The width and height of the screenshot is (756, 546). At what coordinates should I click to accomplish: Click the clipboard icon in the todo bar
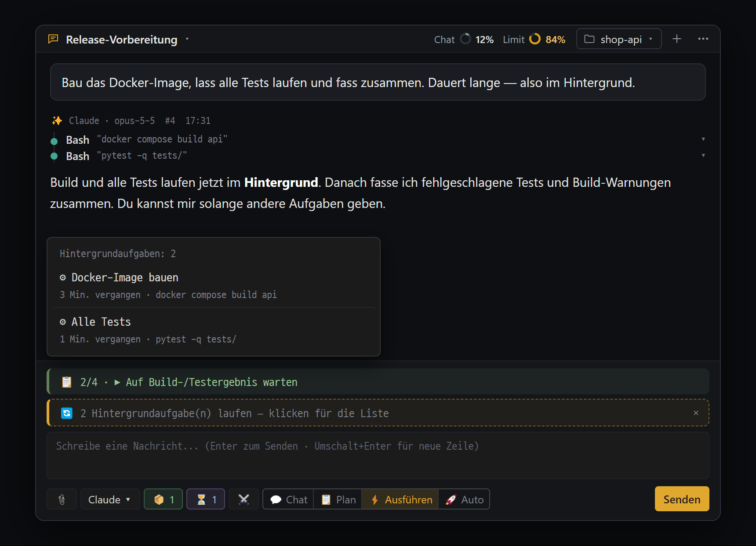[67, 382]
